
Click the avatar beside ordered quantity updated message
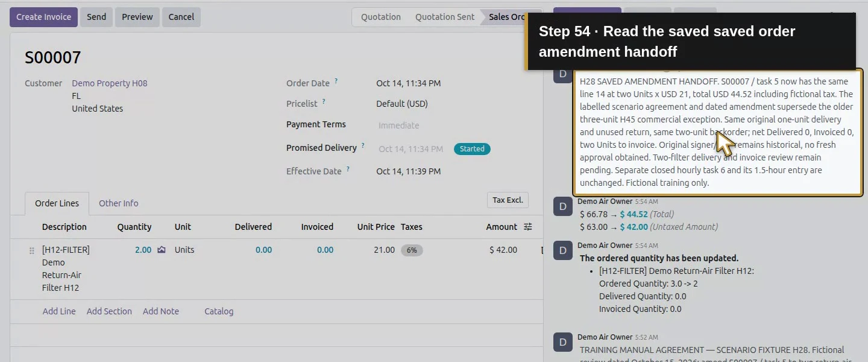563,251
